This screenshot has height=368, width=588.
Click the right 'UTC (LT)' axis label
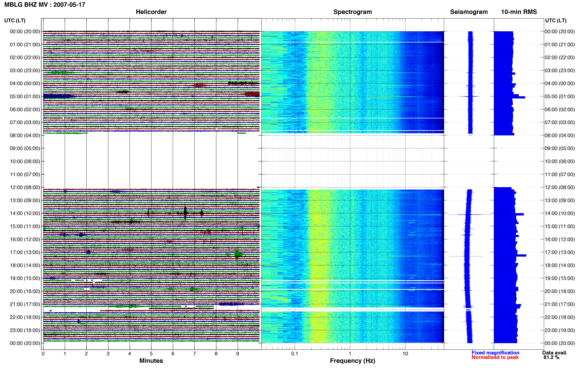pos(556,20)
